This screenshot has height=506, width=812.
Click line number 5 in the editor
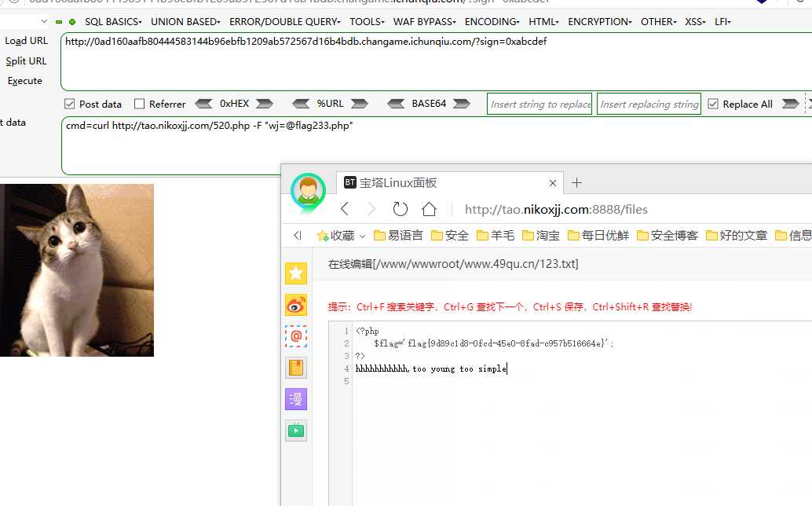point(346,381)
